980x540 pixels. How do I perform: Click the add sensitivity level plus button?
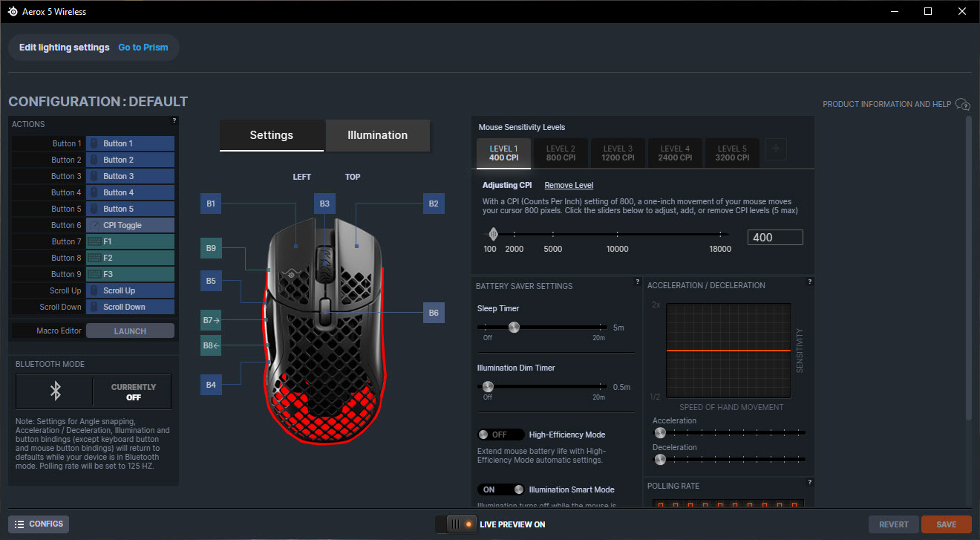coord(776,149)
